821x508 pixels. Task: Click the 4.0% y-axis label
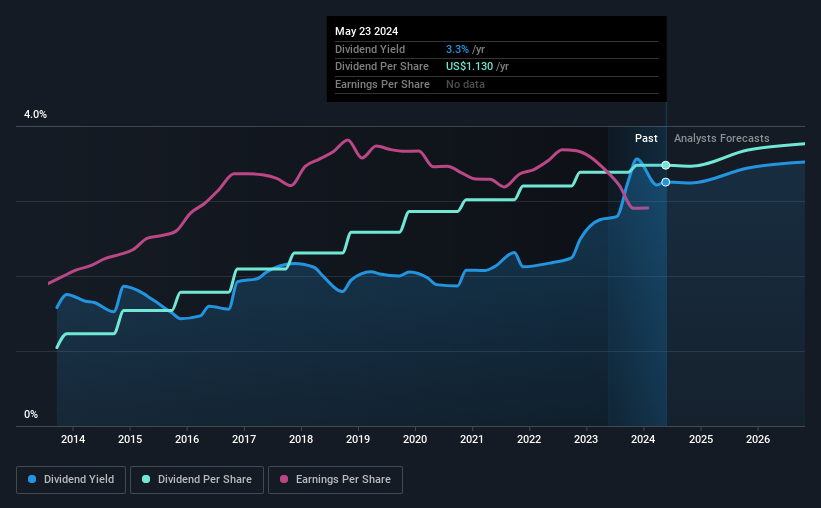point(35,115)
